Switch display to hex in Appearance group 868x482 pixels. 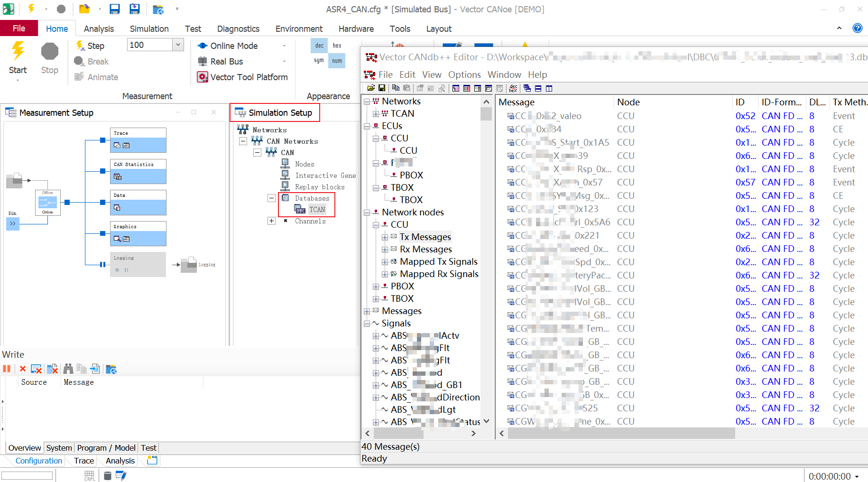point(337,46)
